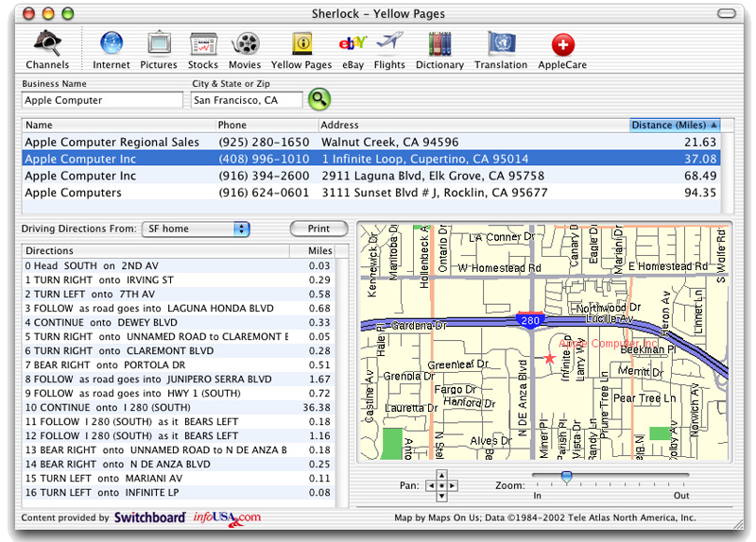The image size is (756, 542).
Task: Click the 94.35 distance value
Action: (x=700, y=193)
